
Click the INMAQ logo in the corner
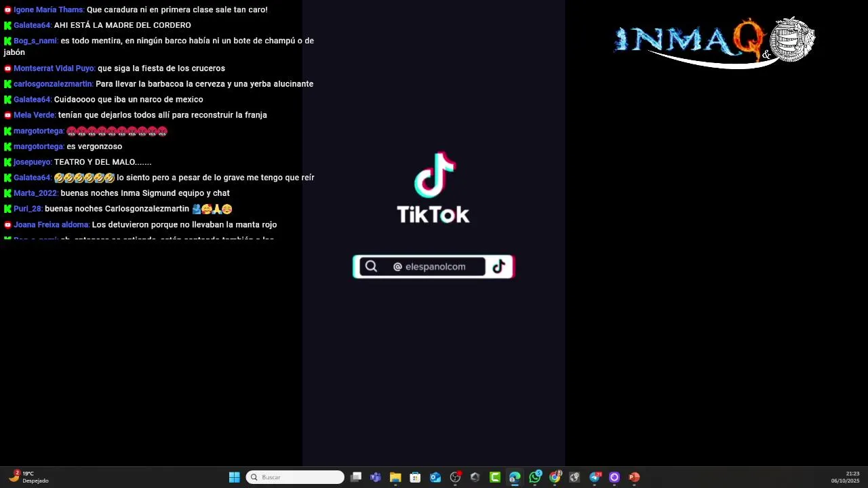tap(714, 42)
